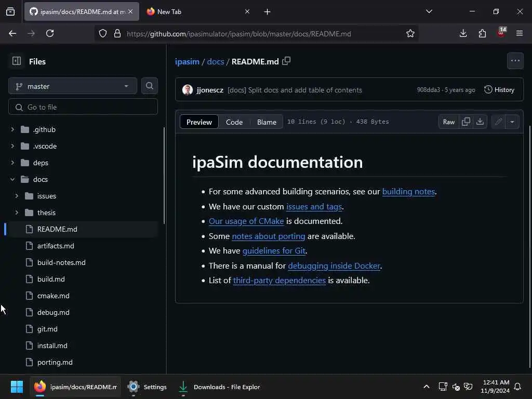Open dropdown beside the edit pencil

512,122
